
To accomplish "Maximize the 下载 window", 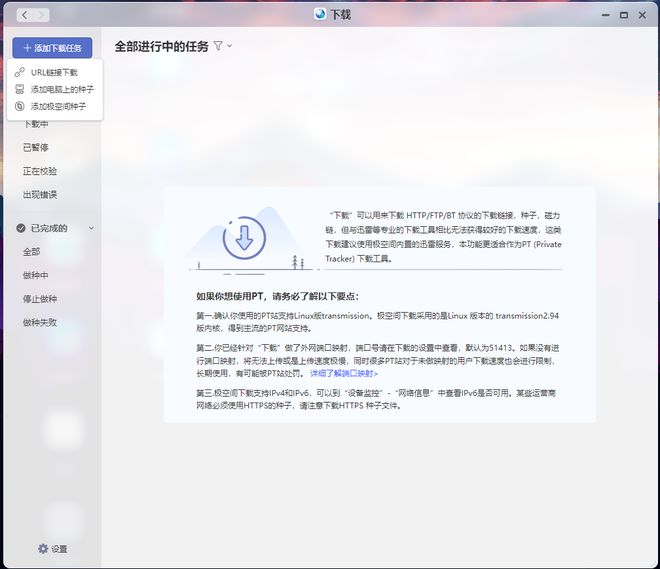I will click(624, 15).
